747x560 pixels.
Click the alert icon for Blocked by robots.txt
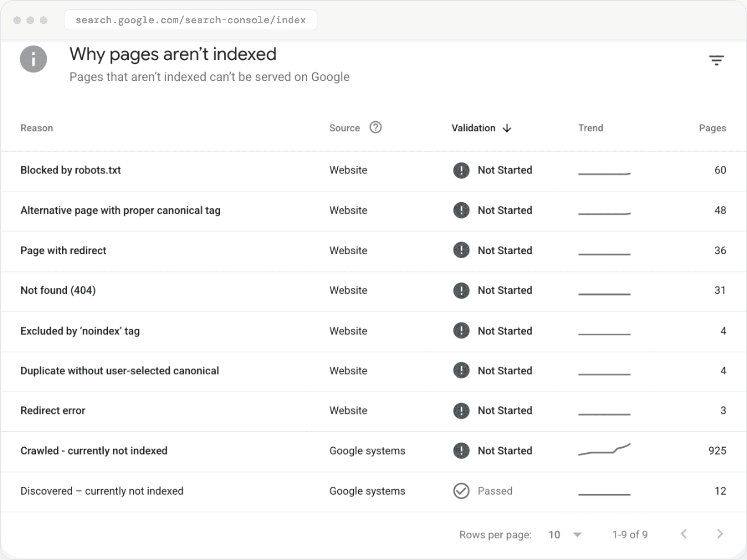[x=461, y=170]
